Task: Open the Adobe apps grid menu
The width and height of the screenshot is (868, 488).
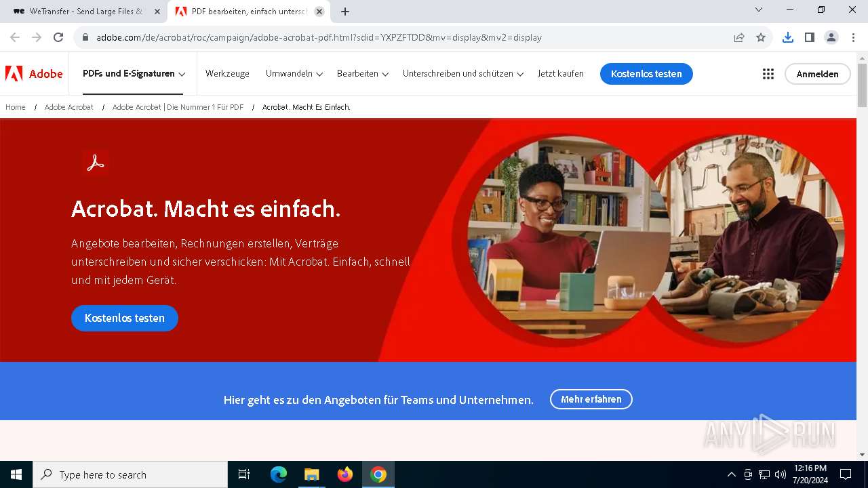Action: pos(768,74)
